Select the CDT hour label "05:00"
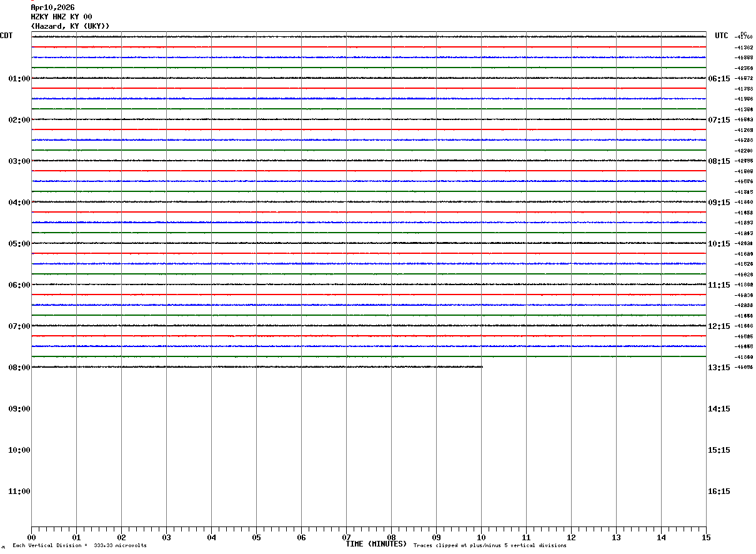The height and width of the screenshot is (554, 756). [x=19, y=244]
